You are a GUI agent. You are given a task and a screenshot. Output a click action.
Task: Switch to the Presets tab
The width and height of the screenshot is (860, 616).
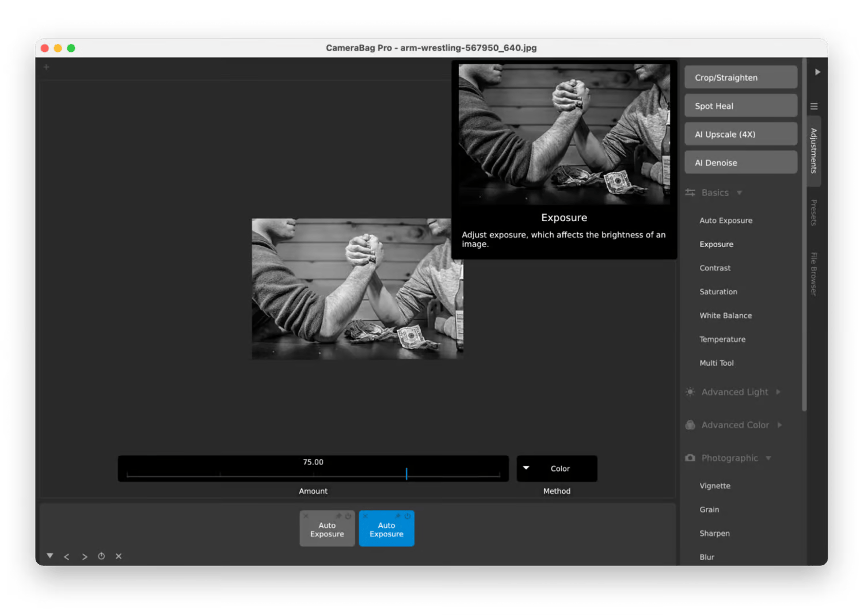coord(814,212)
